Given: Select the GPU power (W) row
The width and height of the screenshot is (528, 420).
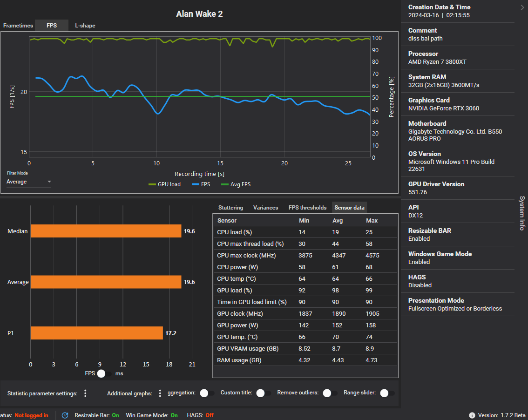Looking at the screenshot, I should pyautogui.click(x=305, y=325).
